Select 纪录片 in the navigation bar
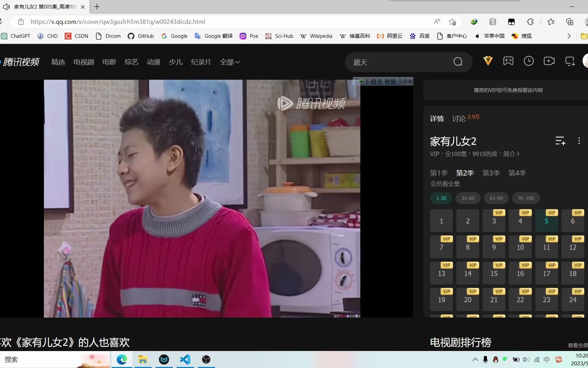 tap(201, 62)
